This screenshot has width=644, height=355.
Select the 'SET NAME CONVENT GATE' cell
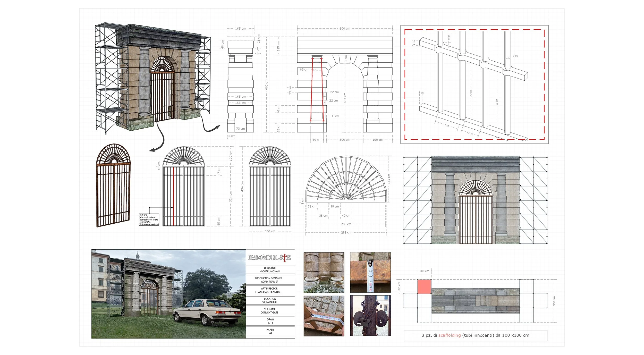point(270,311)
